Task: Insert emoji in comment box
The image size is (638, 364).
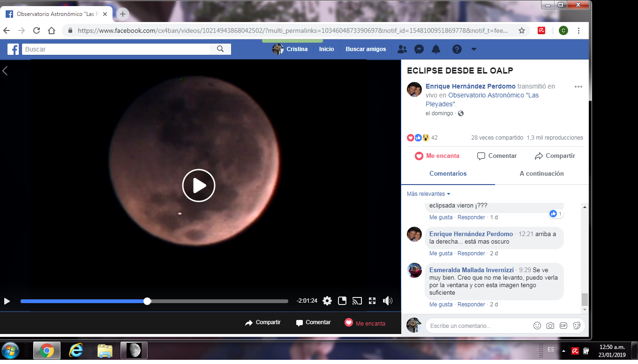Action: [x=537, y=326]
